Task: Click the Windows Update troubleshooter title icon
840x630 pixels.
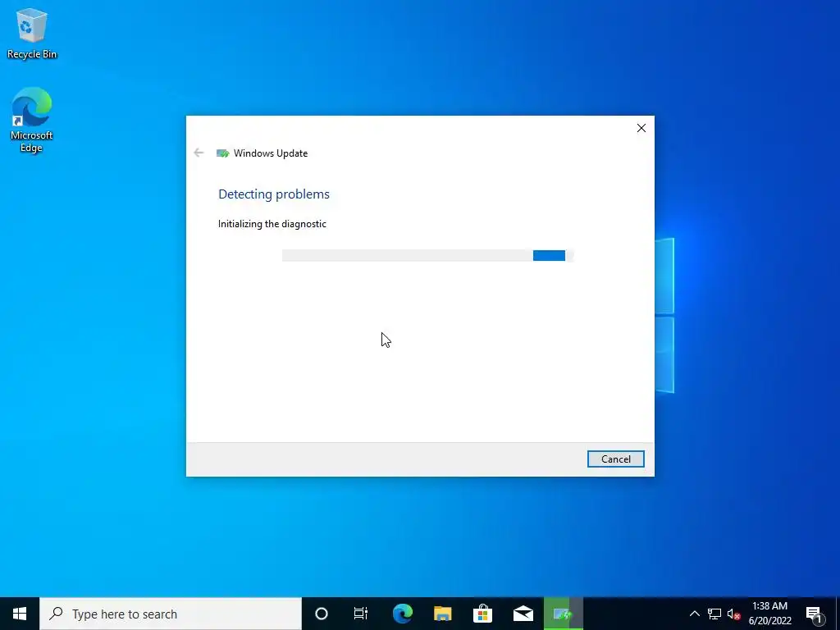Action: coord(223,153)
